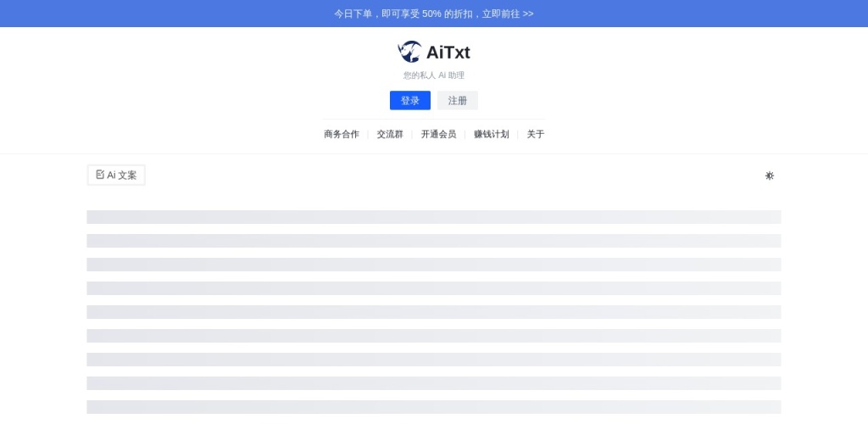Click the AiTxt rhino logo icon

pos(409,52)
